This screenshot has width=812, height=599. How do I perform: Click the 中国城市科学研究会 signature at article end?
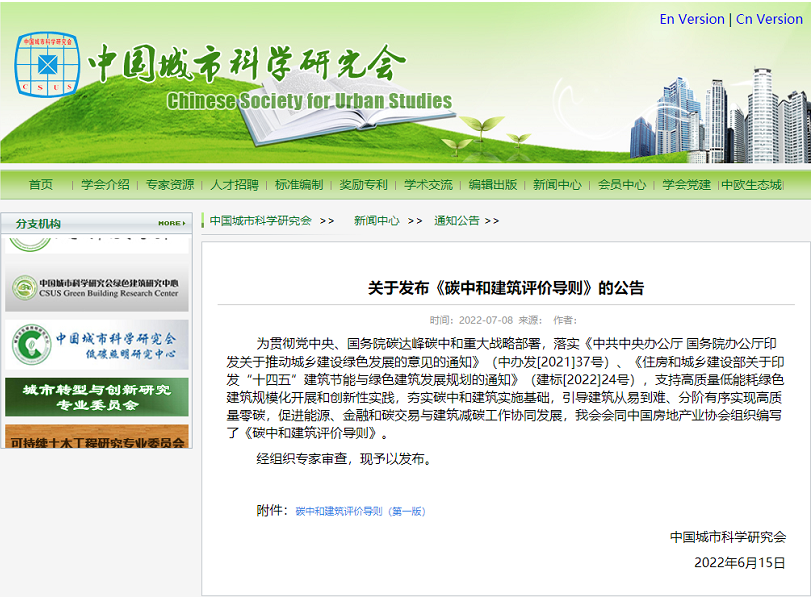point(728,537)
